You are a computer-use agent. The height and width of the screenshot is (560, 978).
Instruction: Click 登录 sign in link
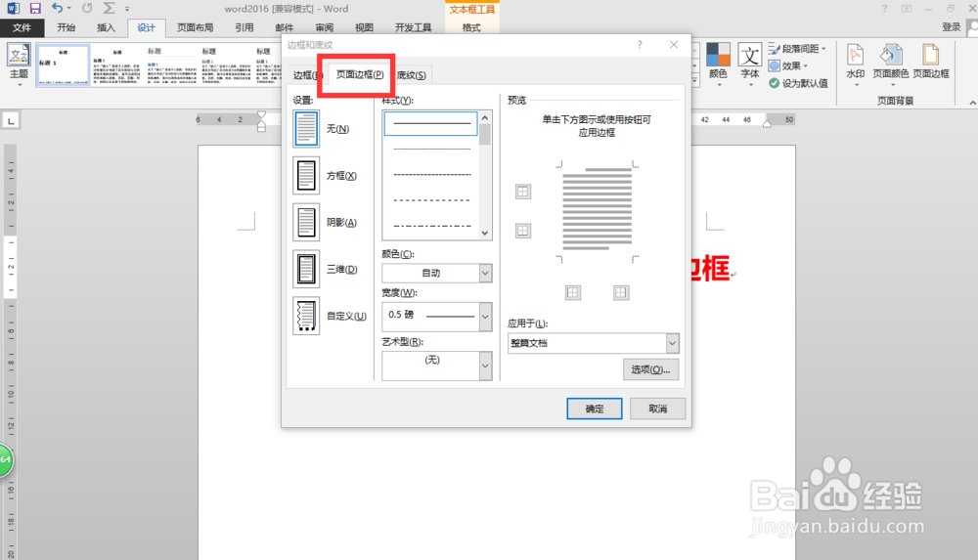(952, 26)
